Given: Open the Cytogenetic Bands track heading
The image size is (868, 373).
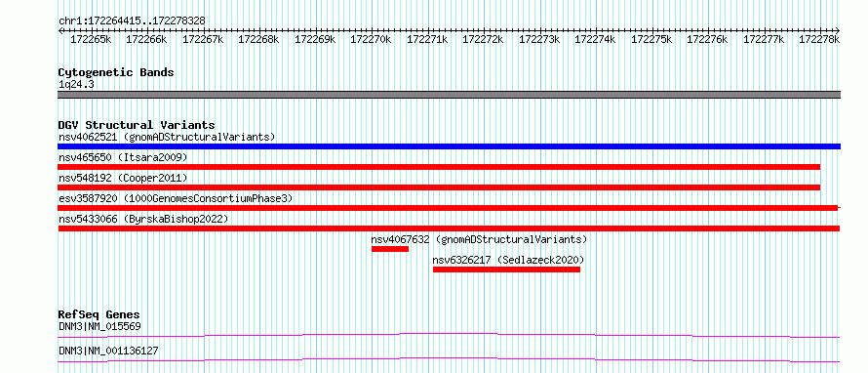Looking at the screenshot, I should [116, 72].
